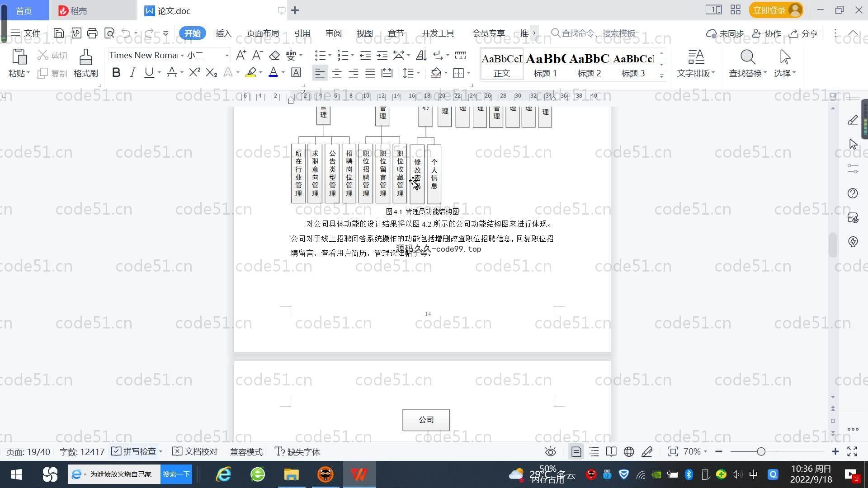Click 文档校对 document proofreading
The width and height of the screenshot is (868, 488).
(195, 452)
